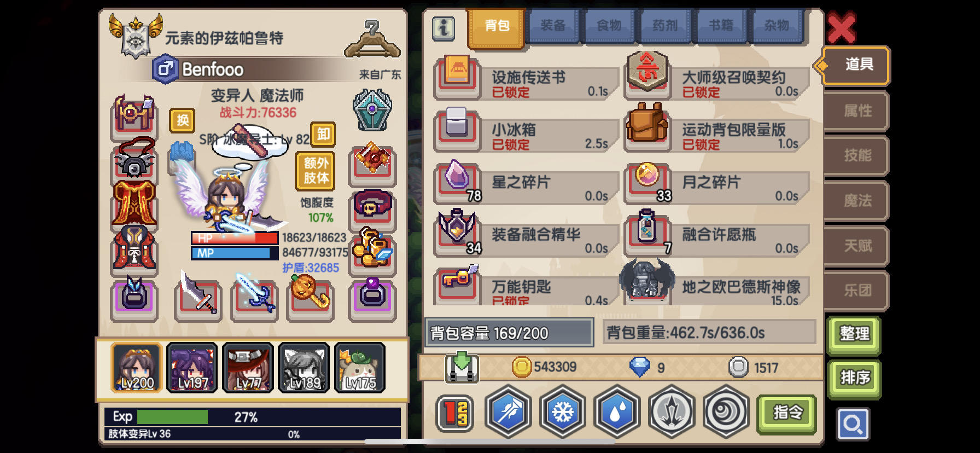Click the snowflake hexagon skill icon
Viewport: 980px width, 453px height.
(562, 412)
